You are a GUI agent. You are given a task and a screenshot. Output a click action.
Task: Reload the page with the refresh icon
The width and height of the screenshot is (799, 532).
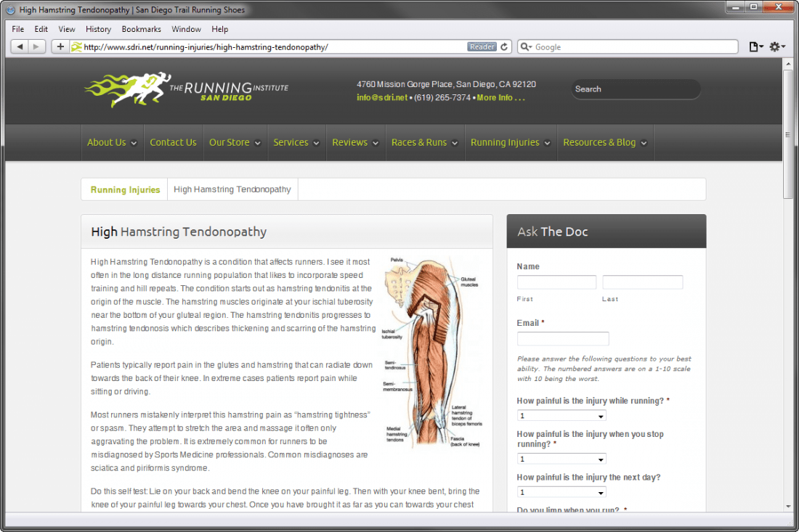coord(504,47)
